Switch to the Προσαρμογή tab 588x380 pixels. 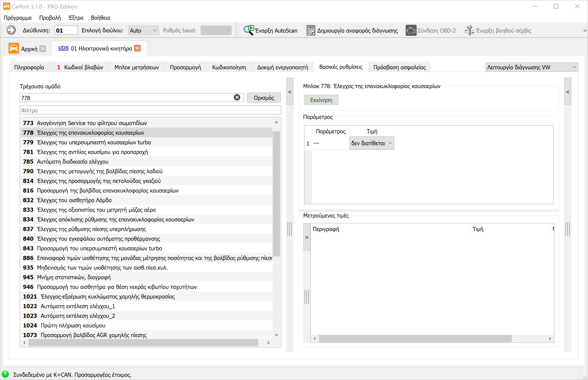185,67
